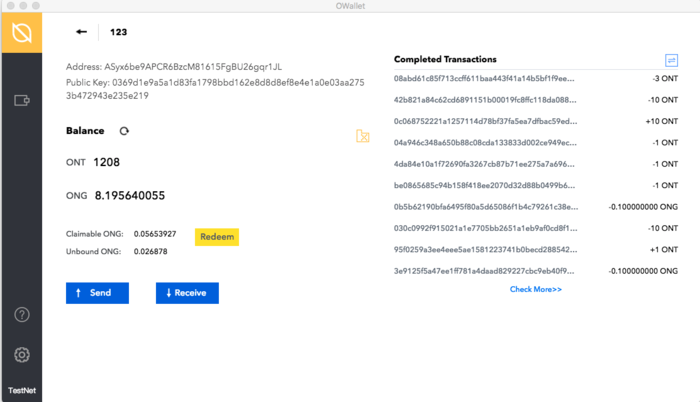This screenshot has height=402, width=700.
Task: Click the Redeem button
Action: click(x=217, y=237)
